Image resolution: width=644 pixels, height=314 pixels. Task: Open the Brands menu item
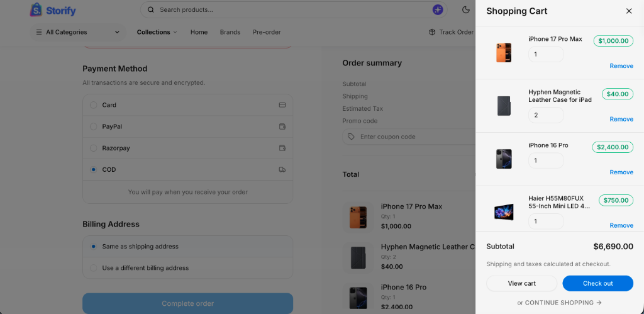coord(230,32)
